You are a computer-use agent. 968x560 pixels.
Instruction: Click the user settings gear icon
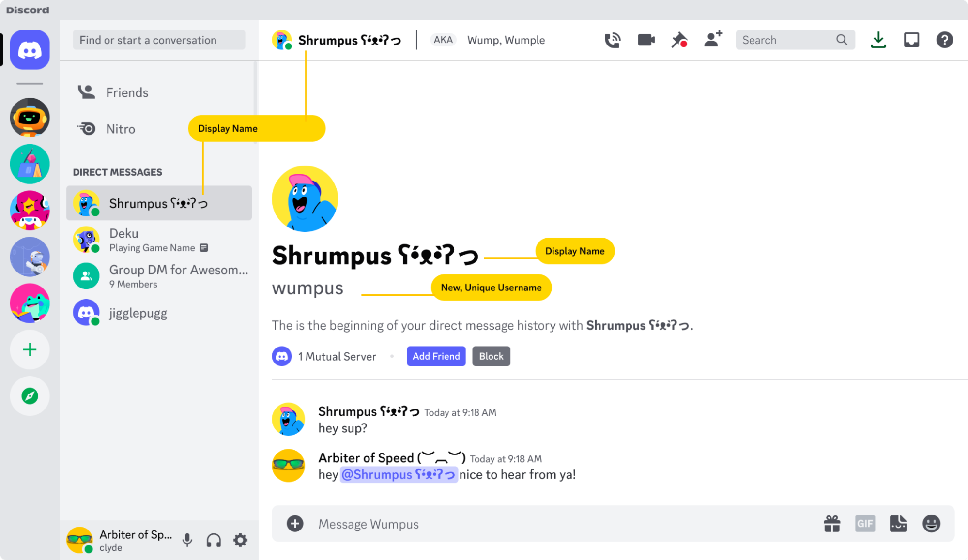241,541
